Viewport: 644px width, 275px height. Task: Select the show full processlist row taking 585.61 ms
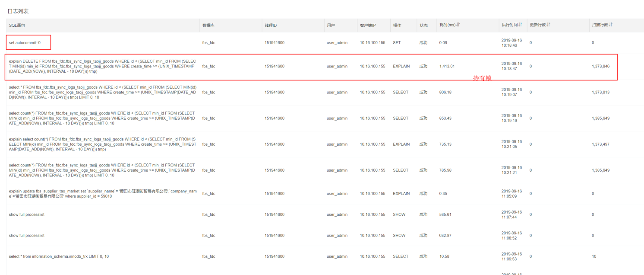point(27,214)
